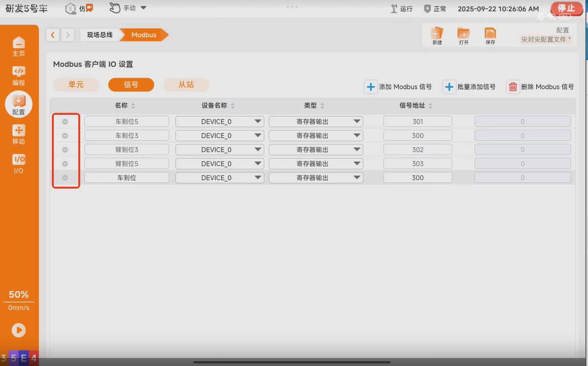
Task: Select the 移动 move icon in sidebar
Action: pos(19,130)
